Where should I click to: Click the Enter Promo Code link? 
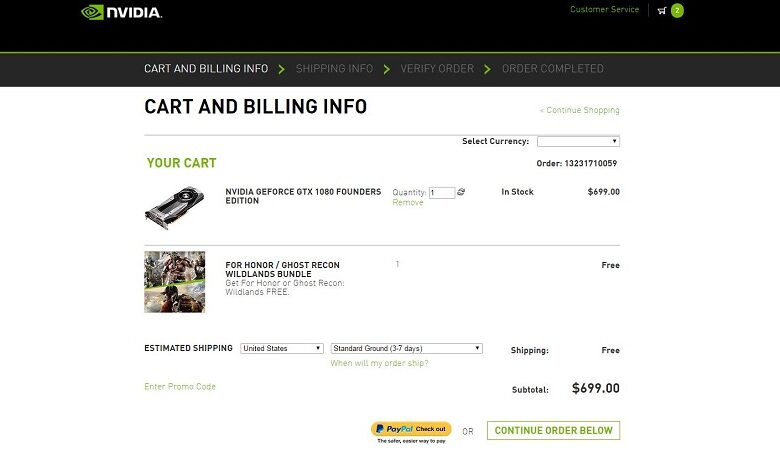[x=180, y=386]
